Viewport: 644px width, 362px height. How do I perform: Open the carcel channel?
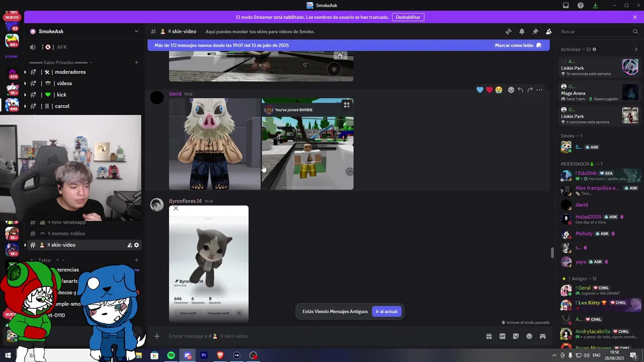85,106
